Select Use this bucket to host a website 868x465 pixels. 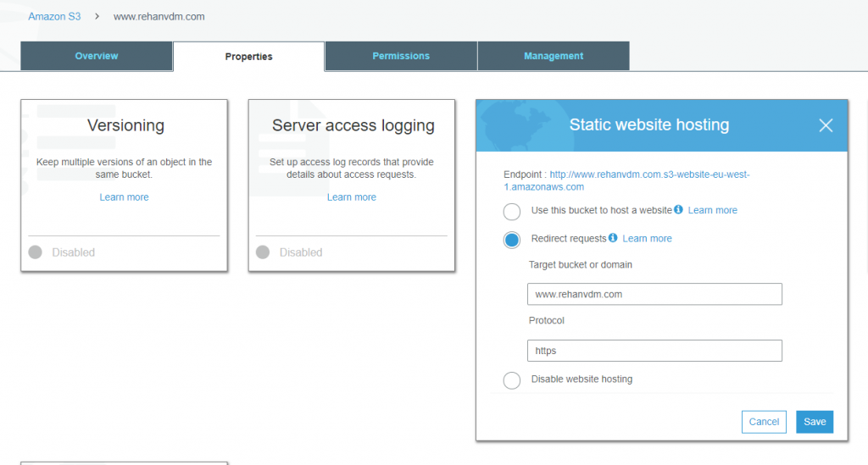click(511, 211)
